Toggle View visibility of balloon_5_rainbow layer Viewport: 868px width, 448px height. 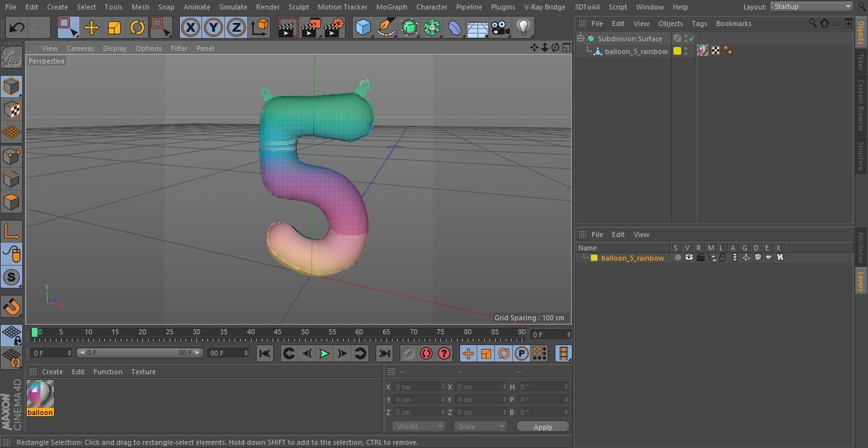[689, 257]
